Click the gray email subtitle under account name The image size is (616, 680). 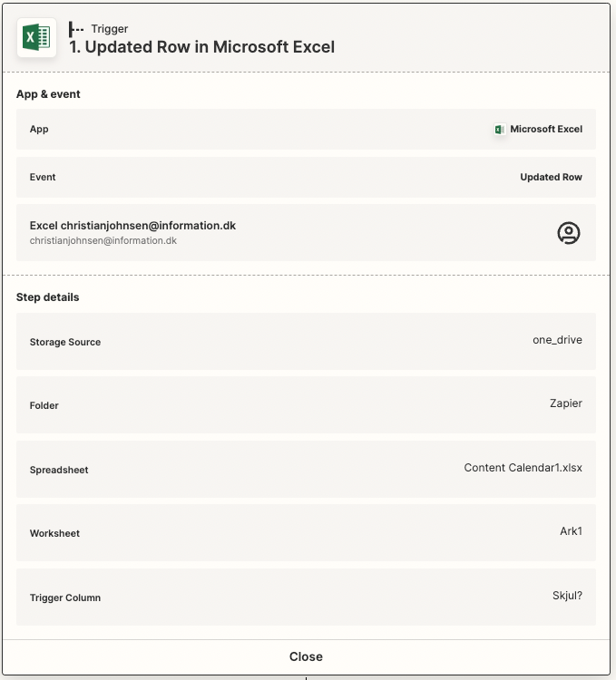tap(103, 240)
